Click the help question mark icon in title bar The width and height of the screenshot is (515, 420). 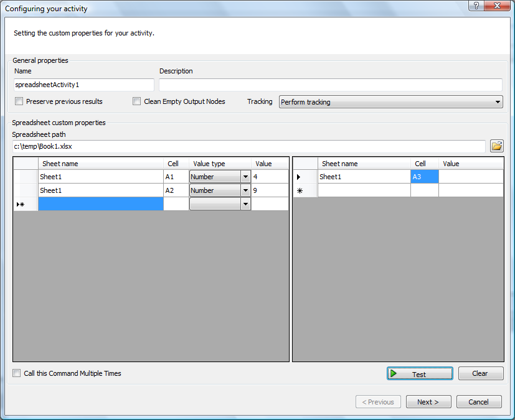476,6
